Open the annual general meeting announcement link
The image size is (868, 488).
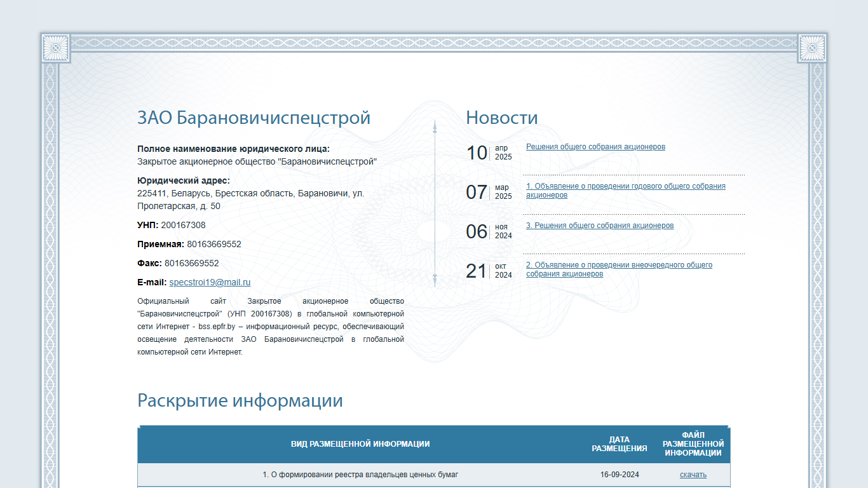(625, 191)
